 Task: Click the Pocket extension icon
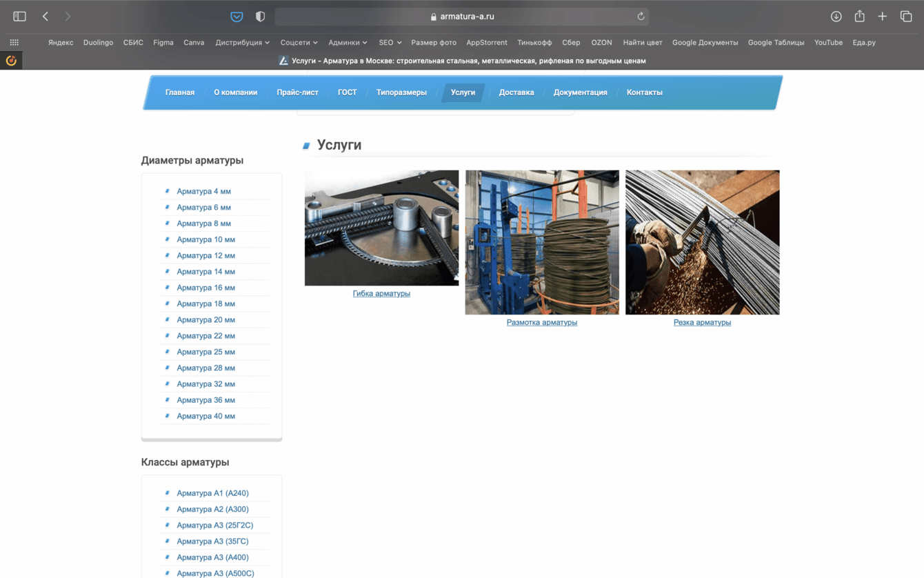237,17
